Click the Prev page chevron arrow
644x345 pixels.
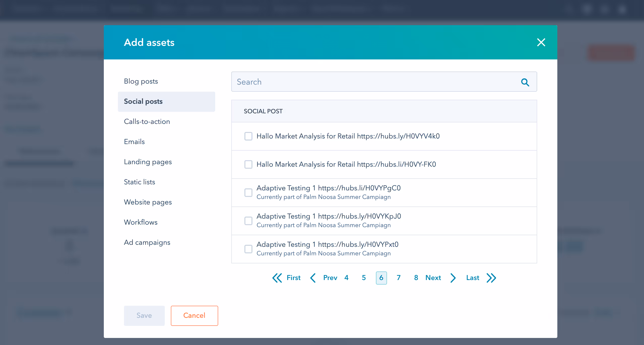coord(313,278)
